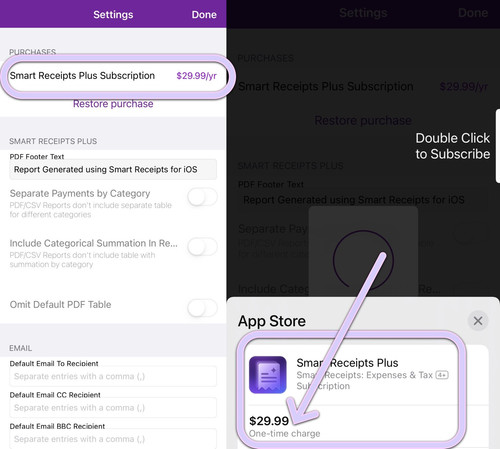The image size is (500, 449).
Task: Tap the One-time charge caption
Action: pos(285,434)
